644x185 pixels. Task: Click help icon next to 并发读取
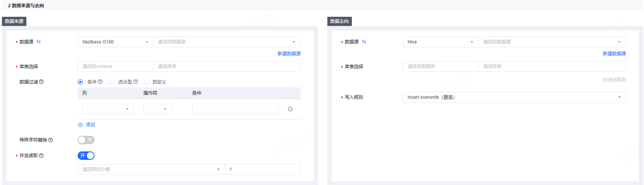point(41,156)
